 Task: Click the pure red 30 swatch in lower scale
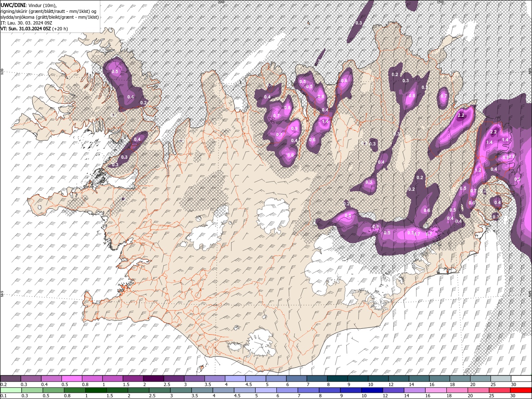coord(521,390)
